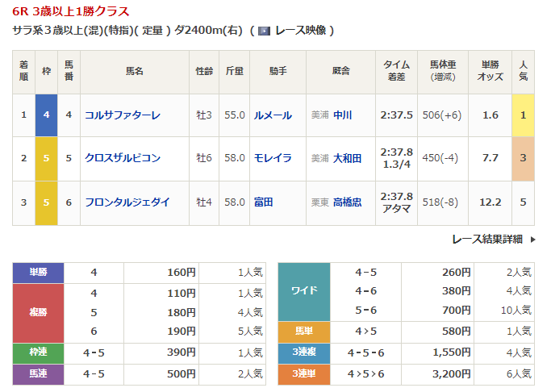
Task: Click the 3連単 payout label
Action: click(303, 373)
